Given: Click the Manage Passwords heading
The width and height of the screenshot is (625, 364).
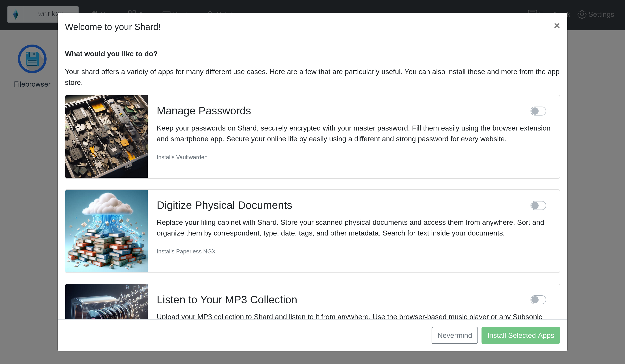Looking at the screenshot, I should [x=204, y=111].
